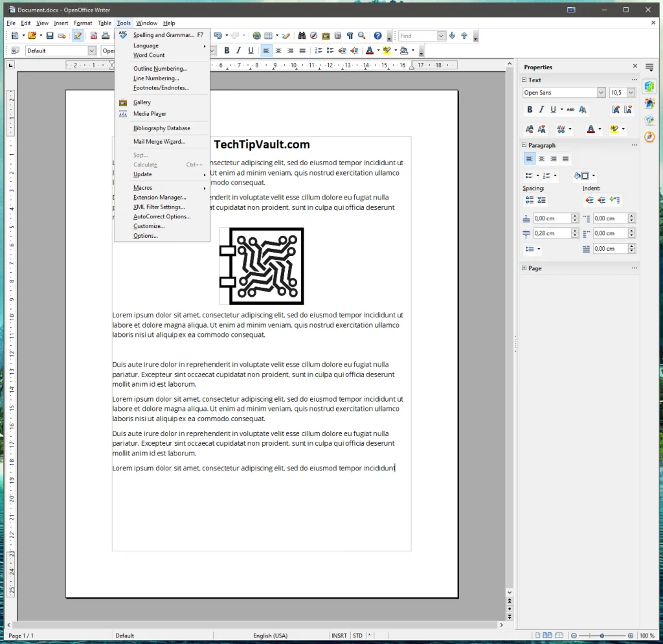663x644 pixels.
Task: Open Paragraph Style Default dropdown
Action: click(x=92, y=51)
